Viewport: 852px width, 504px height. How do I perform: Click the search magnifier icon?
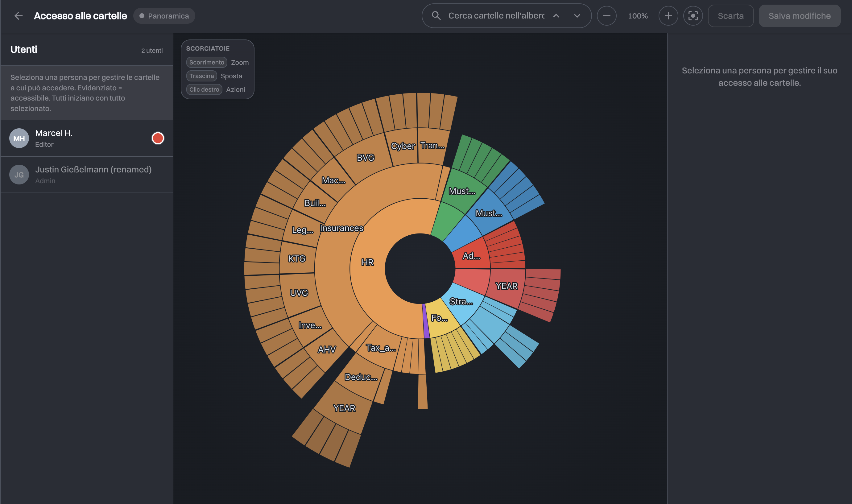(436, 16)
